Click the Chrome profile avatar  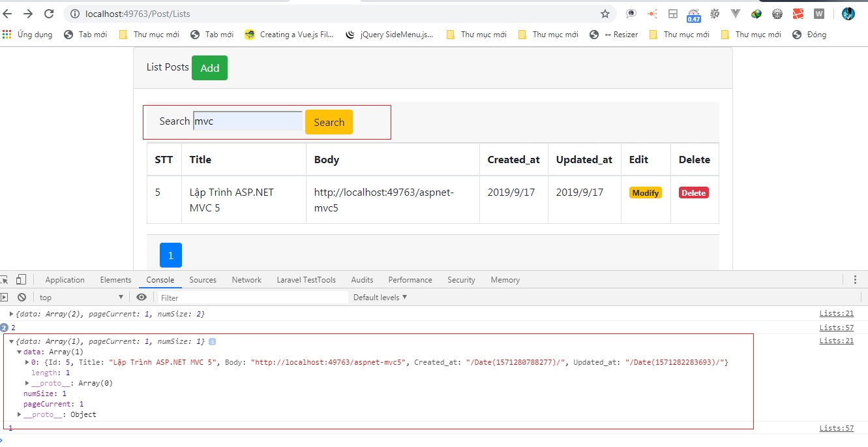point(848,14)
